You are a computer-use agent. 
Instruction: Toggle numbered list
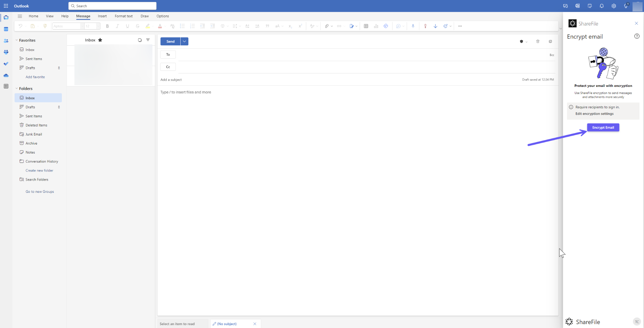[x=192, y=26]
